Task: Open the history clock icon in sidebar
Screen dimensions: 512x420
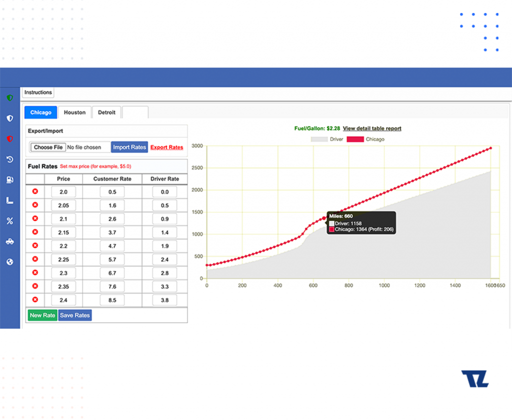Action: 9,159
